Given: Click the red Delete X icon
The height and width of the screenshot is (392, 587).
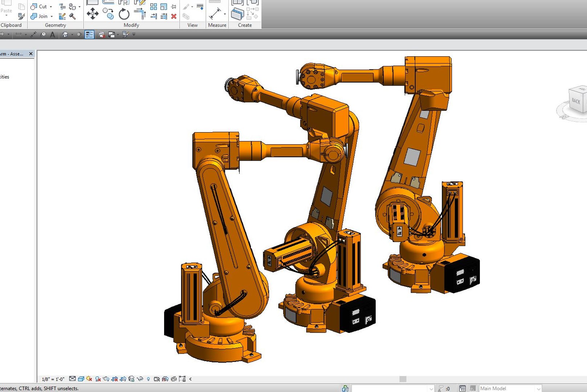Looking at the screenshot, I should coord(174,16).
